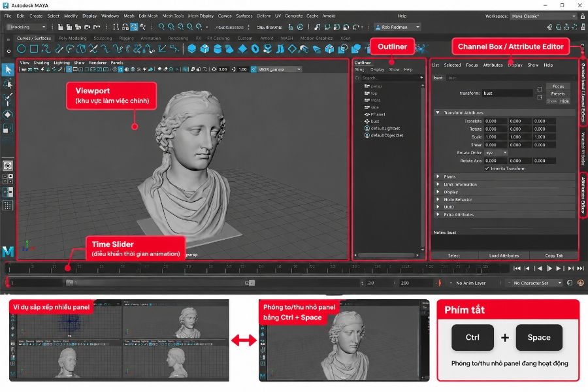Screen dimensions: 588x392
Task: Click the defaultLightSet icon in the Outliner
Action: click(367, 128)
